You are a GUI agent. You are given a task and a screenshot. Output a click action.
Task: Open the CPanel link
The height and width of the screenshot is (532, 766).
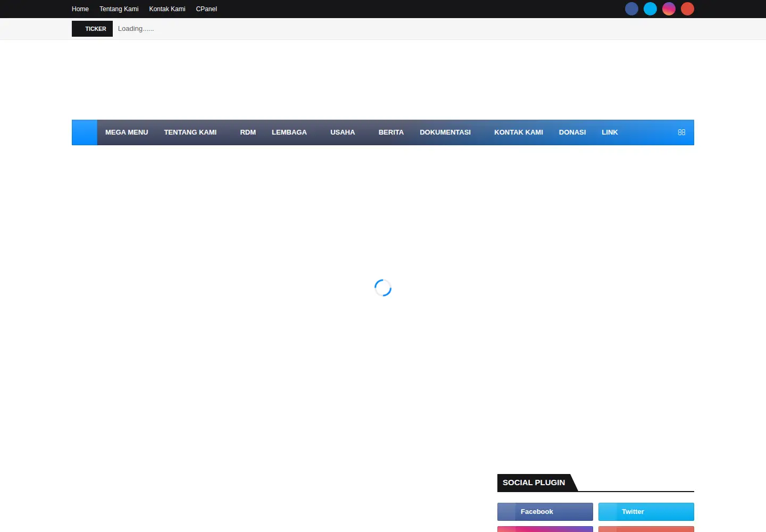[206, 9]
